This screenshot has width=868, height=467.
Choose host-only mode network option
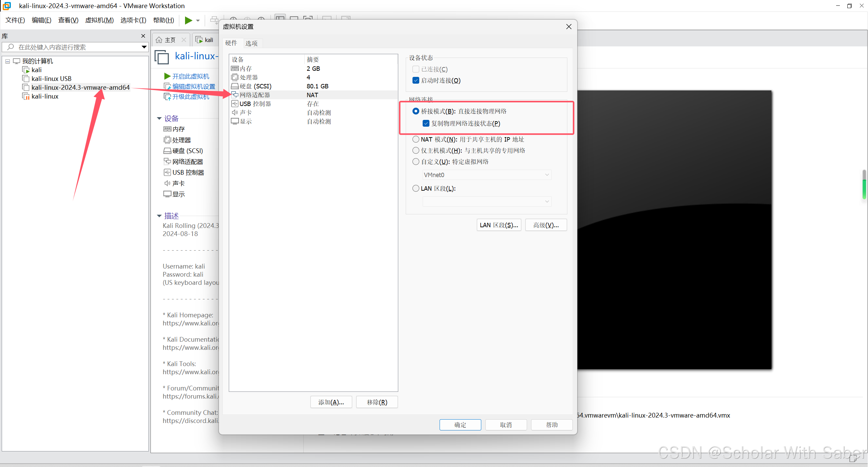(x=416, y=150)
